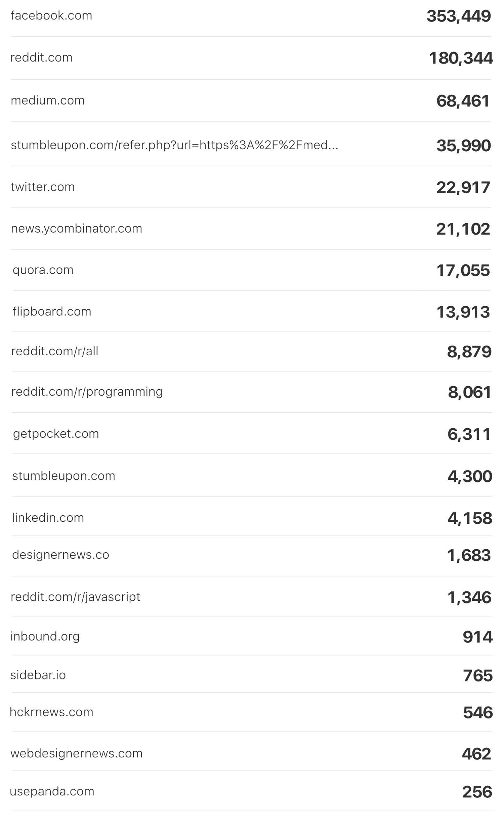The image size is (504, 827).
Task: Open the facebook.com referrer row
Action: 251,16
